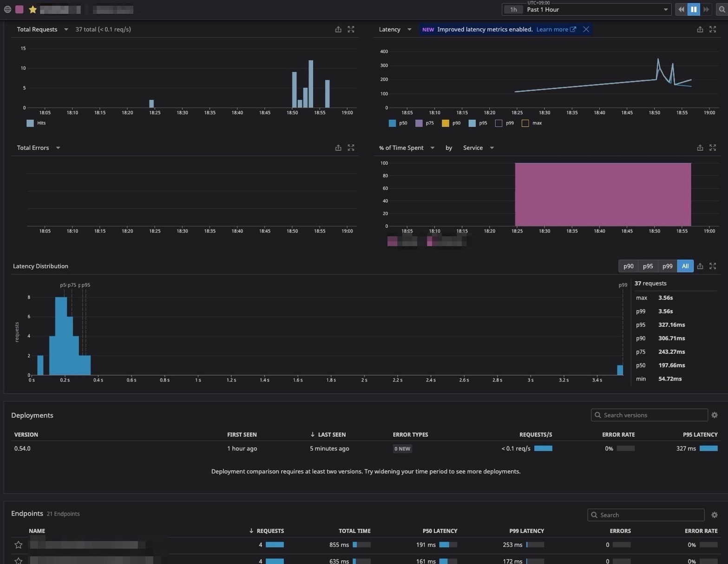Toggle the p99 latency legend series
Image resolution: width=728 pixels, height=564 pixels.
[499, 123]
